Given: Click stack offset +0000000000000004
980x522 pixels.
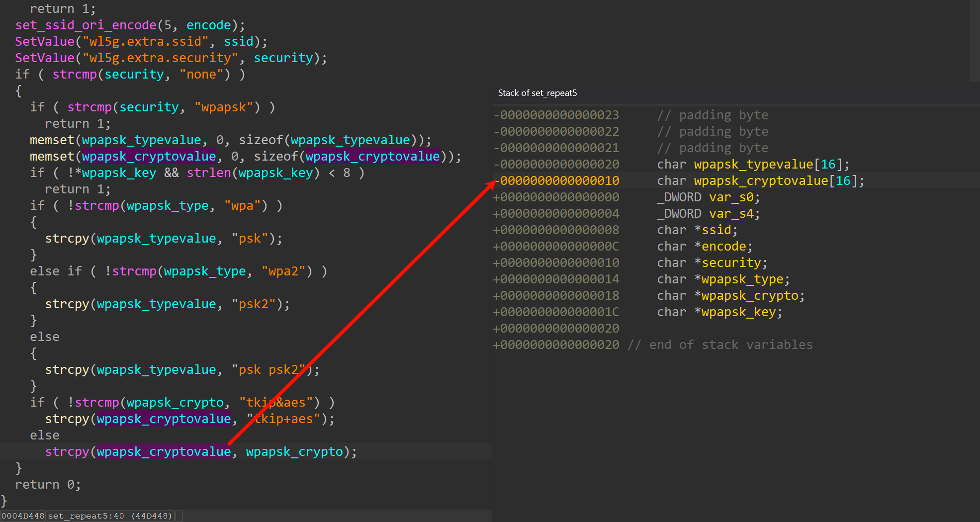Looking at the screenshot, I should click(556, 213).
